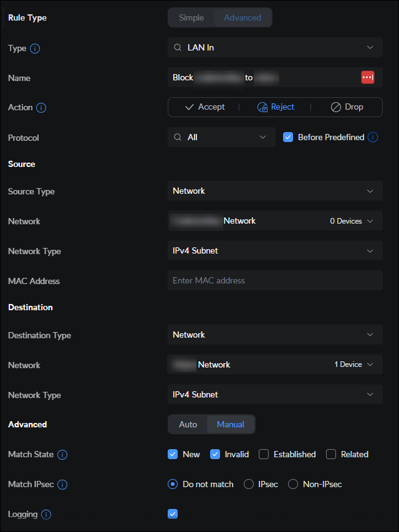The image size is (399, 532).
Task: Click the Match State info icon
Action: pyautogui.click(x=62, y=455)
